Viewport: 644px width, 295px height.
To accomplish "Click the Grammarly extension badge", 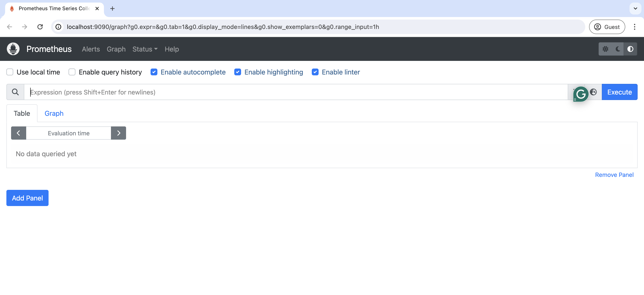I will click(x=581, y=94).
